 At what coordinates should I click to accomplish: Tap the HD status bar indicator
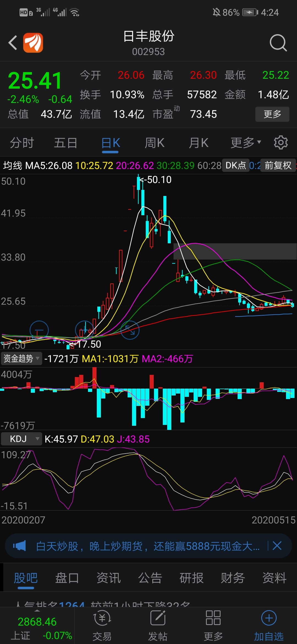(x=26, y=12)
